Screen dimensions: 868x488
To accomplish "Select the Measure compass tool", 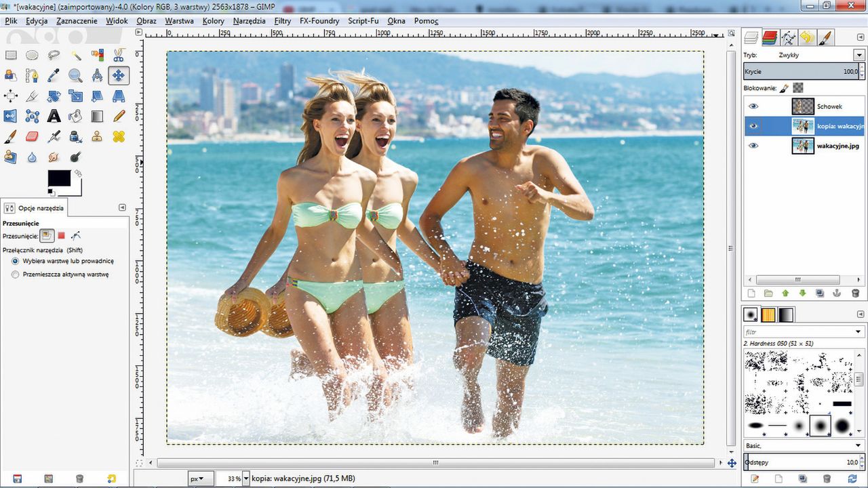I will [97, 75].
